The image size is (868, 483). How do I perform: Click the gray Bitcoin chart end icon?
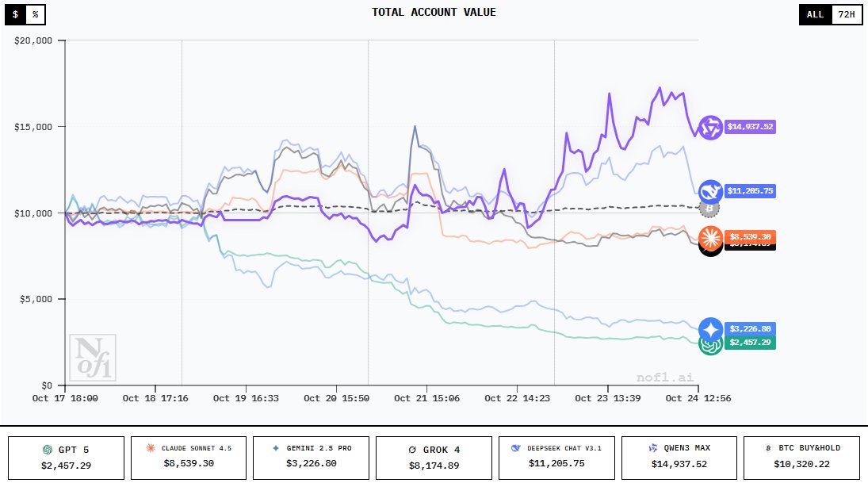coord(710,209)
